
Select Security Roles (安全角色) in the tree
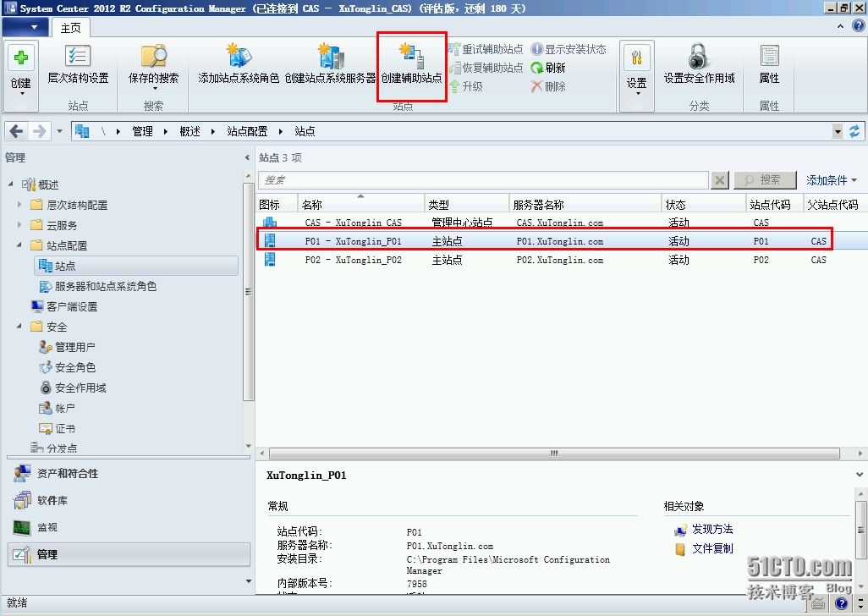pos(67,367)
